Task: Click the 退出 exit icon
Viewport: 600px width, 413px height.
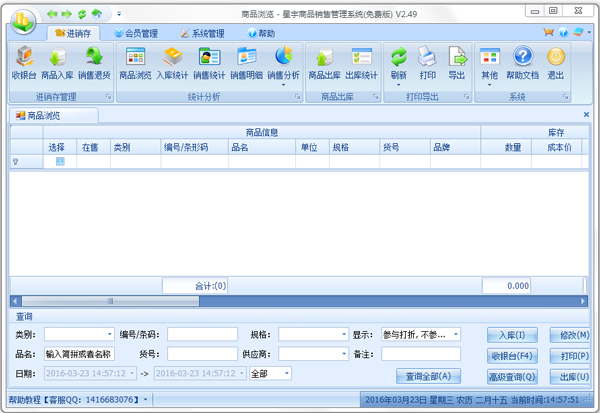Action: pyautogui.click(x=556, y=64)
